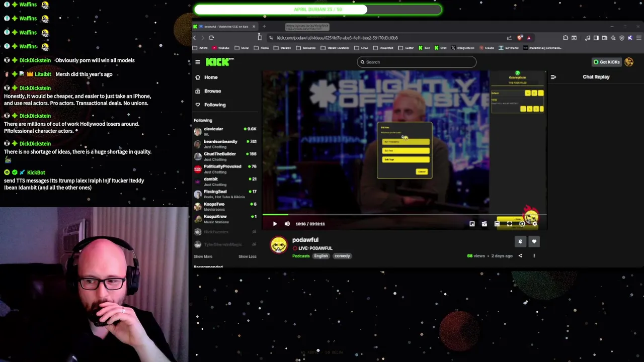Toggle theater mode on video player
644x362 pixels.
coord(497,224)
